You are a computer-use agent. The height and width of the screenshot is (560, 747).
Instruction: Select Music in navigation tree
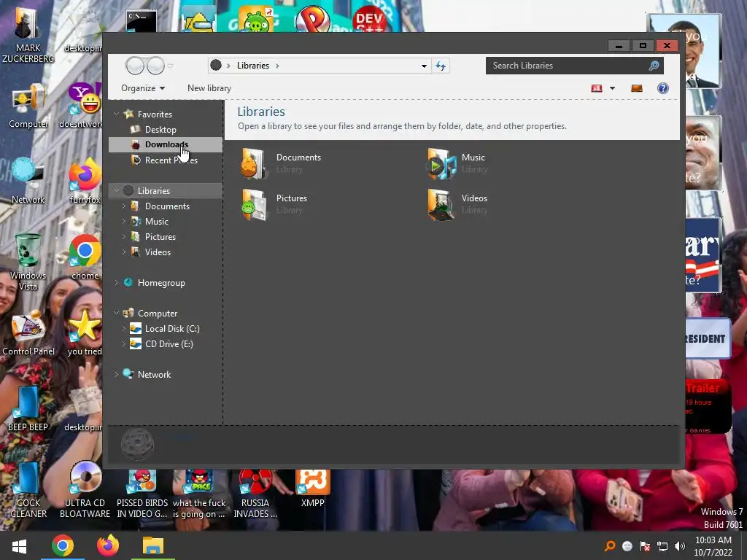[x=157, y=222]
